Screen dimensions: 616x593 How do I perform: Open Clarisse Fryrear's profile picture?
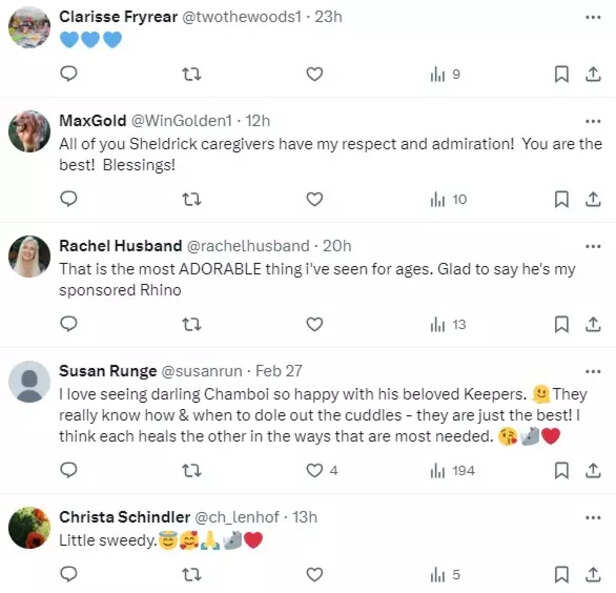click(29, 27)
